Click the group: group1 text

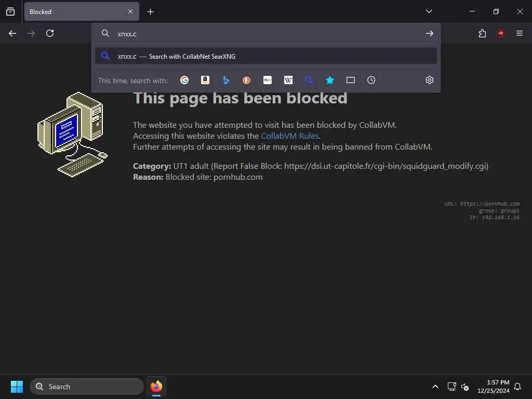point(499,211)
